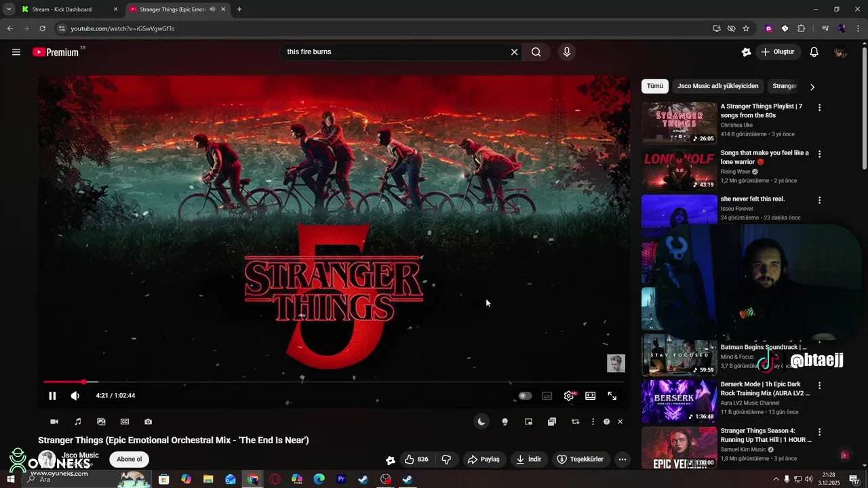Open the tab search dropdown arrow
This screenshot has width=868, height=488.
(9, 9)
